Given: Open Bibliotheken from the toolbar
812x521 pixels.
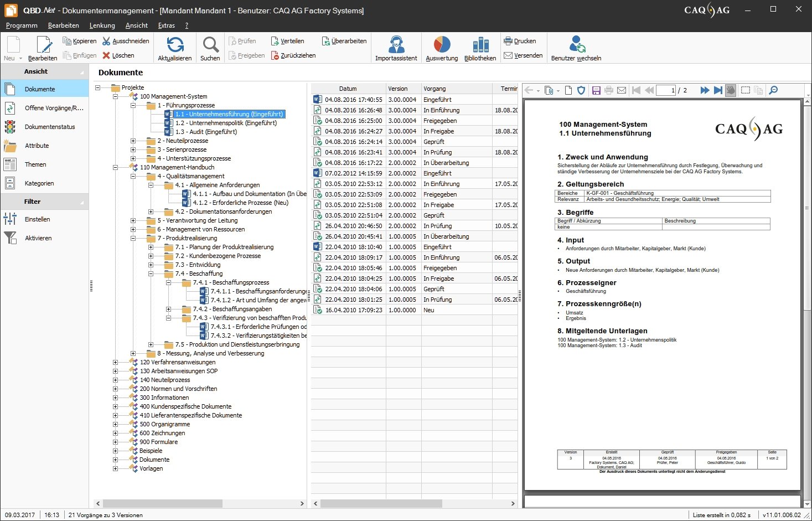Looking at the screenshot, I should (x=480, y=45).
